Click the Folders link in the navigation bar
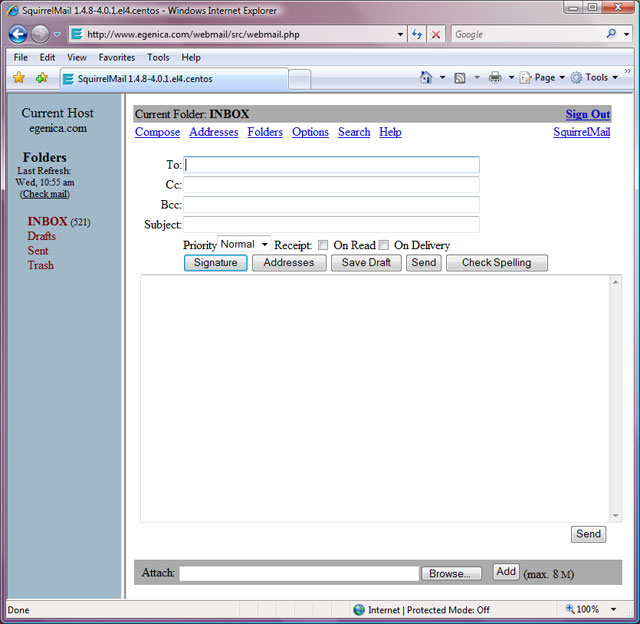 pos(265,132)
